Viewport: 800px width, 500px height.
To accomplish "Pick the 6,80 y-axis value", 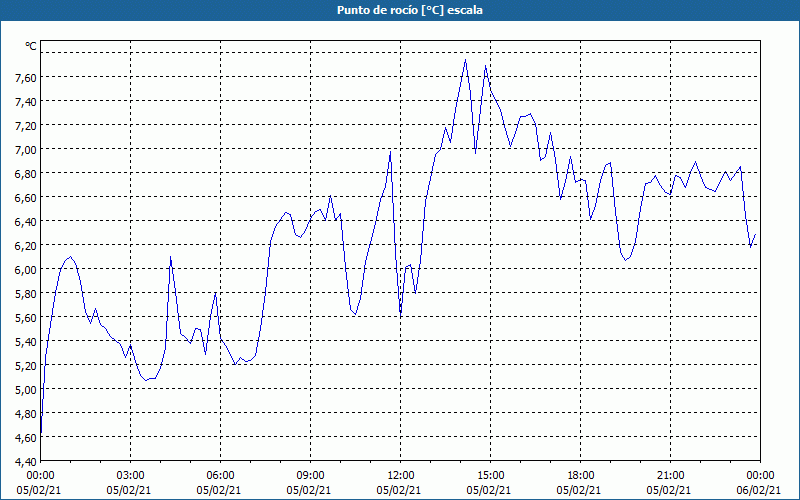I will coord(27,173).
